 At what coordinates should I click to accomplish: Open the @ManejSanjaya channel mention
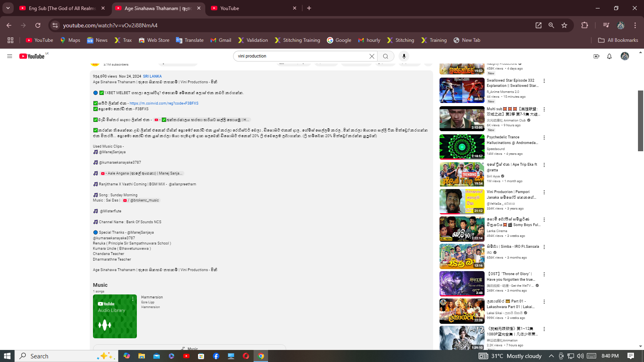(112, 152)
